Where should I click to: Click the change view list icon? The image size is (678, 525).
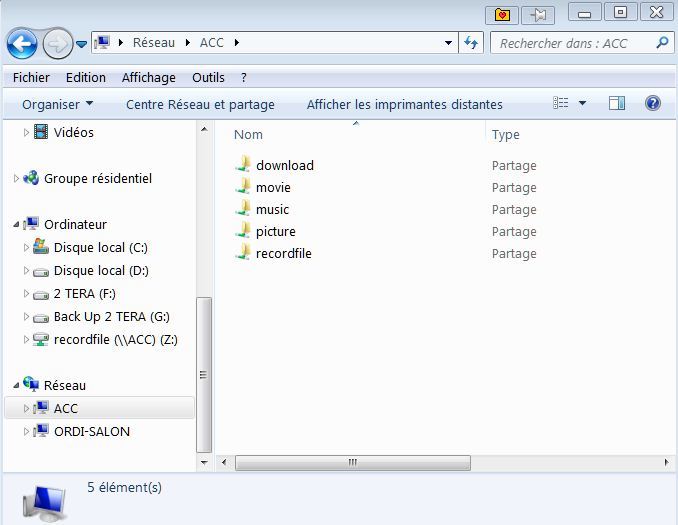(x=560, y=103)
